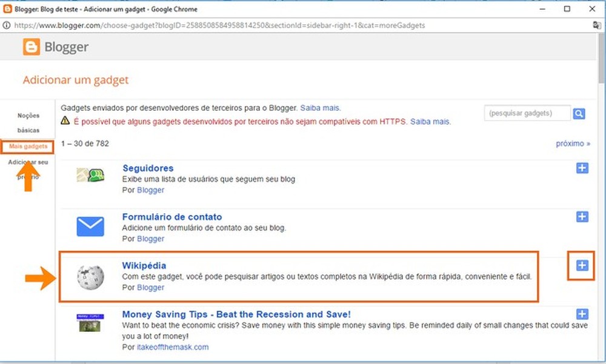Screen dimensions: 606x364
Task: Add the Wikipédia gadget with its plus icon
Action: click(582, 265)
